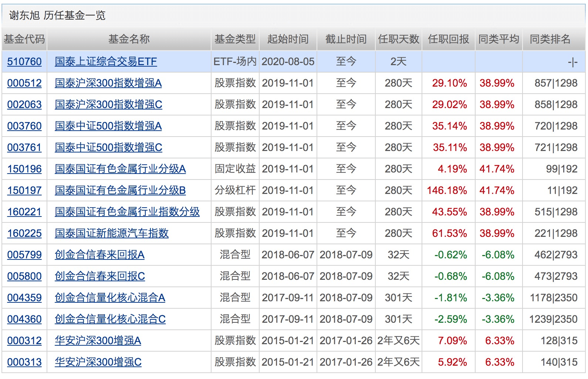Select the 43.55% return value
This screenshot has height=379, width=588.
450,212
